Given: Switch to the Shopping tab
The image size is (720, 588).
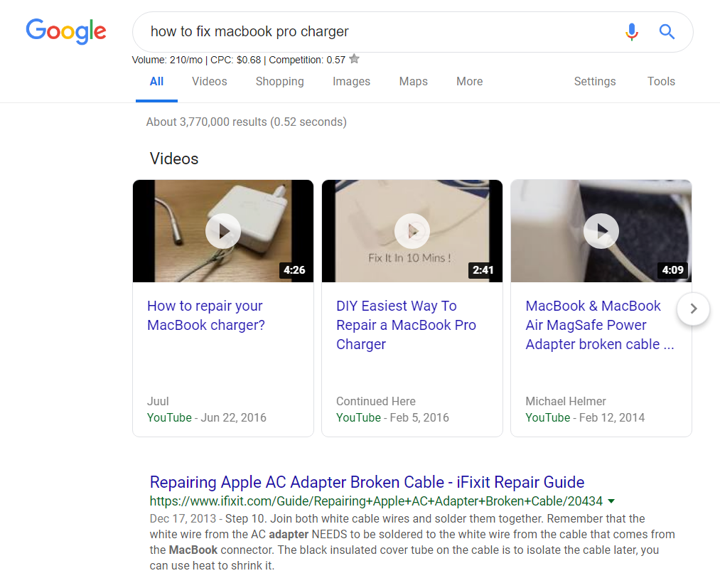Looking at the screenshot, I should (x=279, y=81).
